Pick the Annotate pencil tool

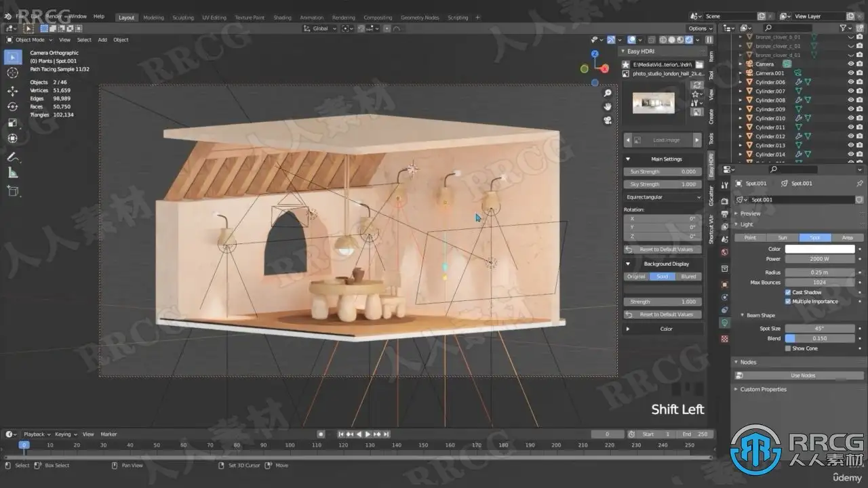tap(12, 157)
